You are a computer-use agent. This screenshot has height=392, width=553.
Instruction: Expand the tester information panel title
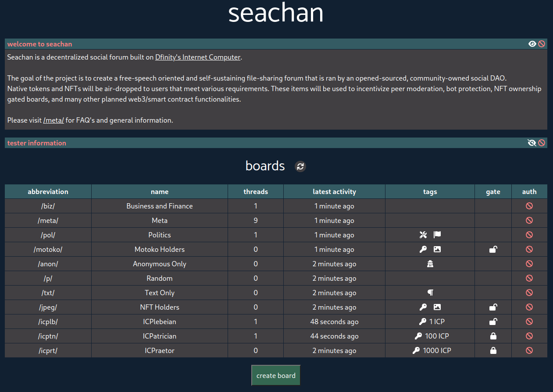pos(37,143)
